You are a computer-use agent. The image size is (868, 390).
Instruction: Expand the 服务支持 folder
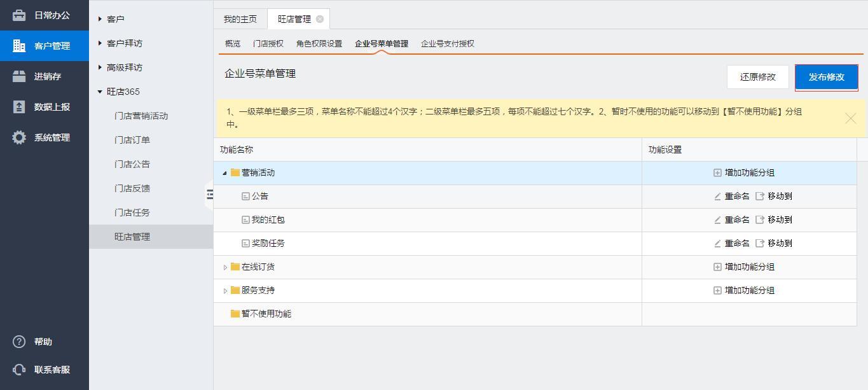[x=225, y=291]
